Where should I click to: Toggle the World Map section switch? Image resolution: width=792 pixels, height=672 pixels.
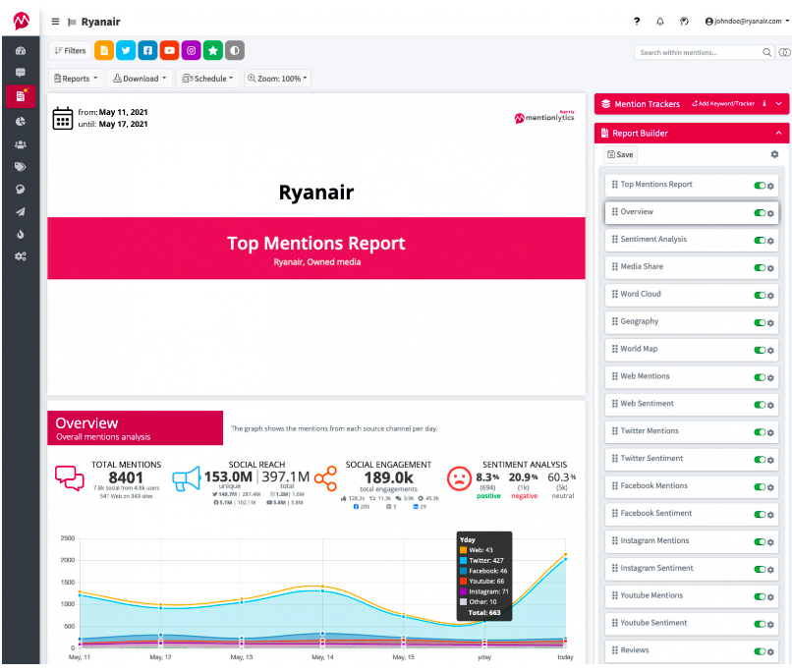point(760,350)
